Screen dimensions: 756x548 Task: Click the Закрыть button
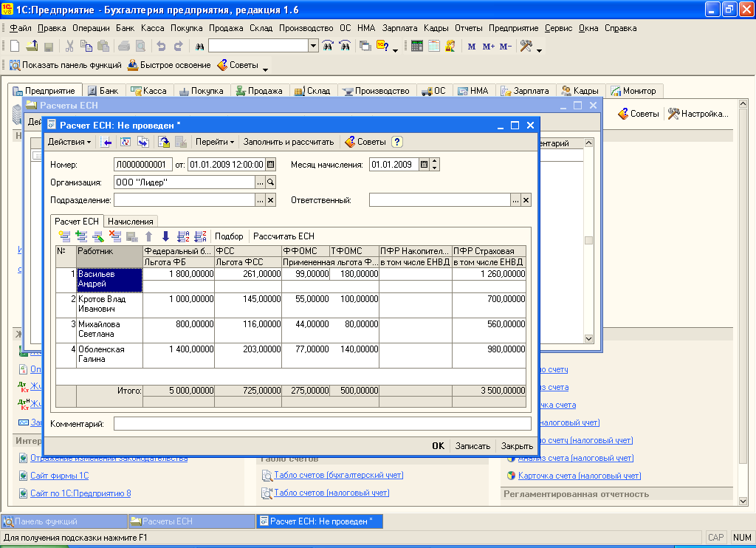517,446
